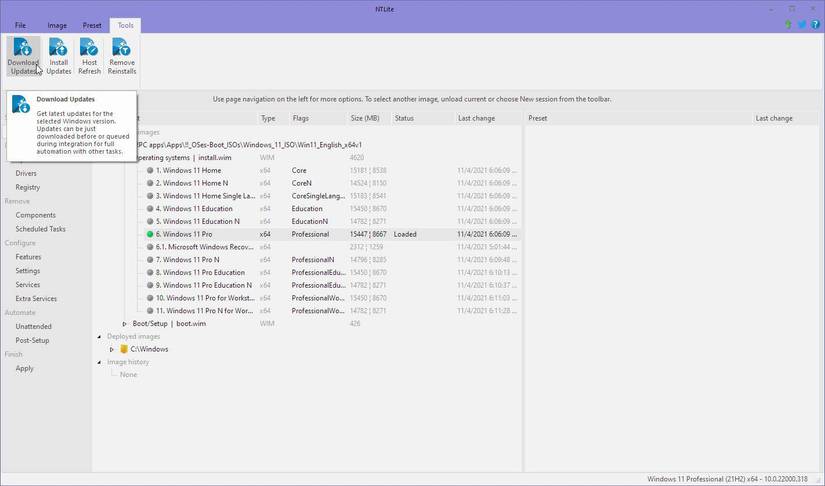Screen dimensions: 825x486
Task: Sort by the Size (MB) column header
Action: [369, 118]
